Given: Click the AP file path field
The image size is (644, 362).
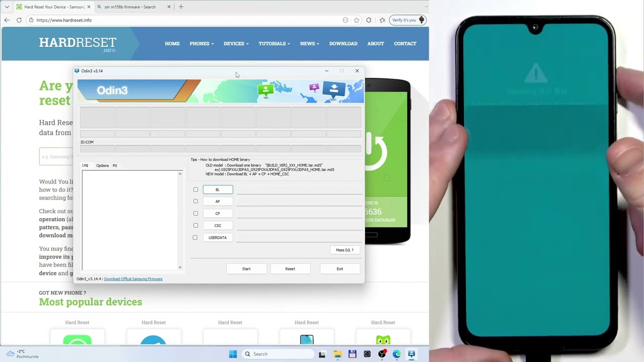Looking at the screenshot, I should click(x=299, y=201).
